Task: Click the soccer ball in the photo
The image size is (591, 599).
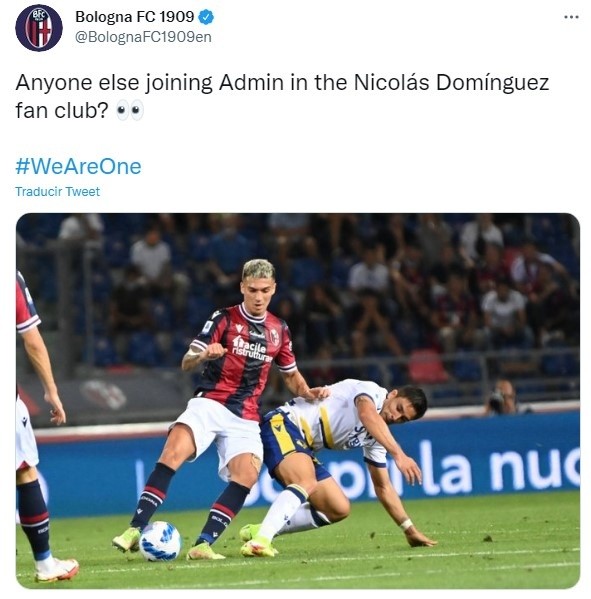Action: pos(160,541)
